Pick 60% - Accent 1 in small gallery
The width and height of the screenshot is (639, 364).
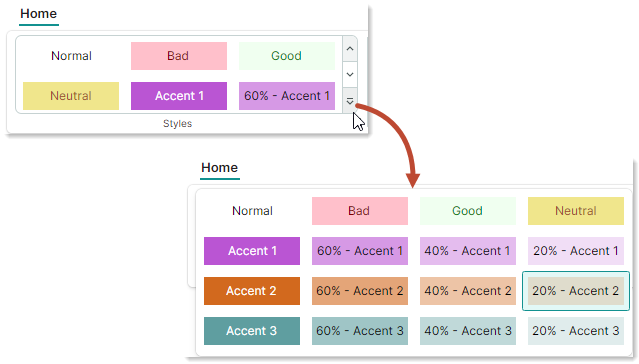tap(286, 96)
